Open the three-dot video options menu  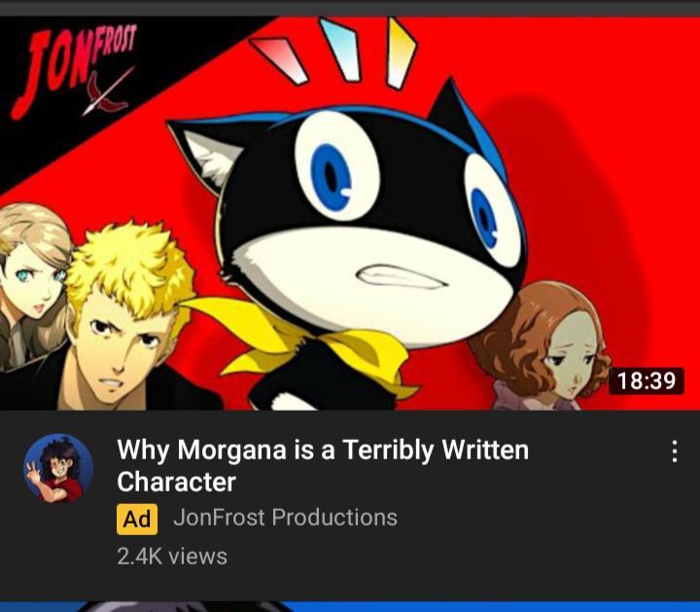(x=675, y=451)
